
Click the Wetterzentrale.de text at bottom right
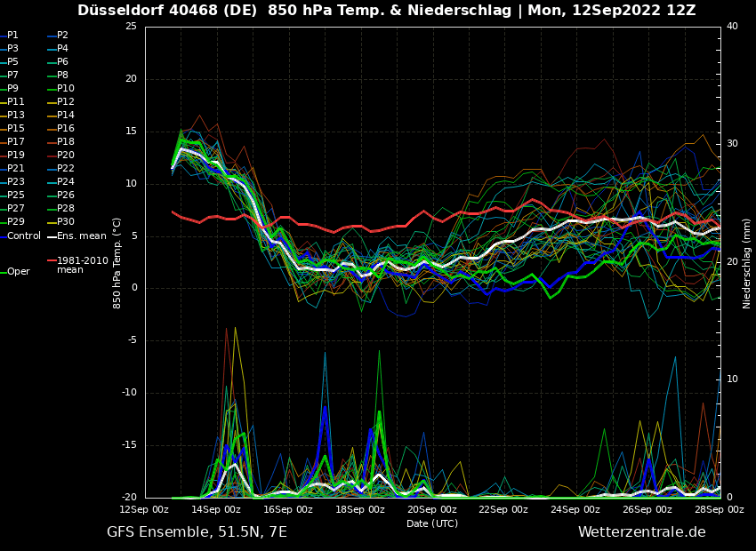(x=641, y=531)
